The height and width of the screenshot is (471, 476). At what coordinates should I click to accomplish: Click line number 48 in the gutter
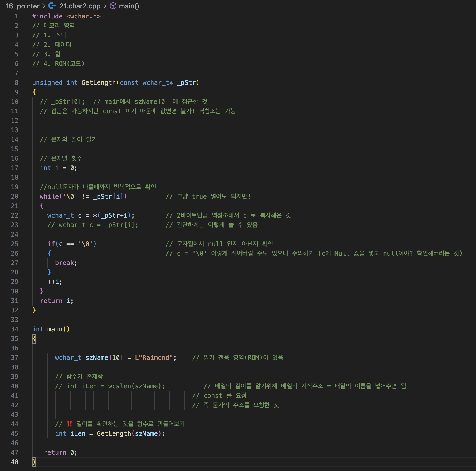[x=14, y=462]
